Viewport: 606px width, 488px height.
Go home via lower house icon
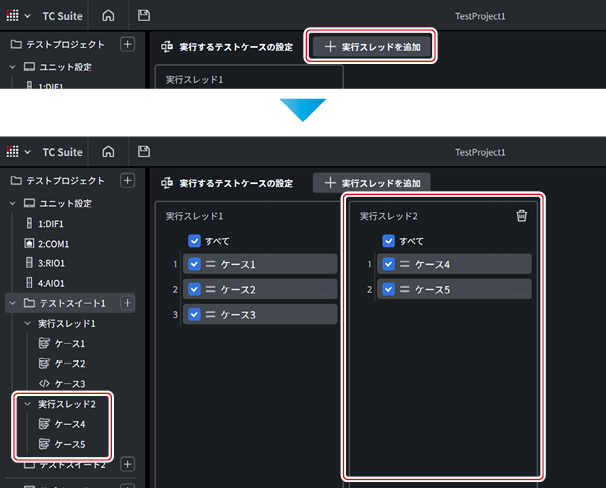click(x=108, y=152)
